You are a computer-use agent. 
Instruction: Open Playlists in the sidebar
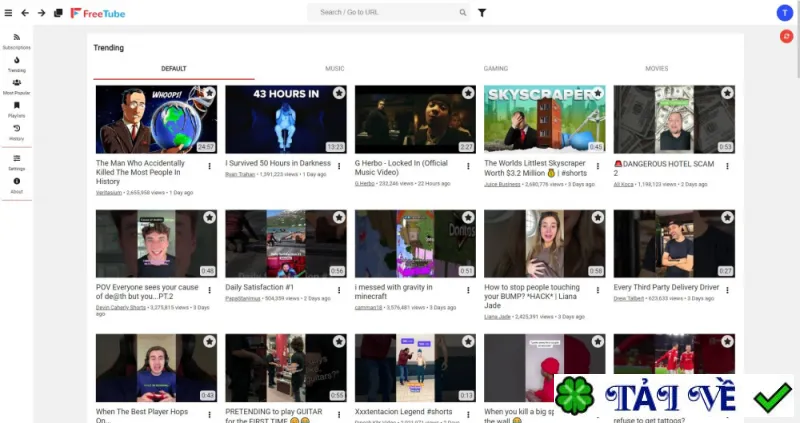point(16,110)
